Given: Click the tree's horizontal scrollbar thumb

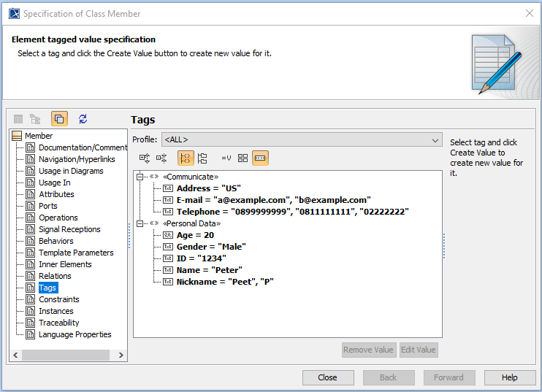Looking at the screenshot, I should (x=66, y=355).
